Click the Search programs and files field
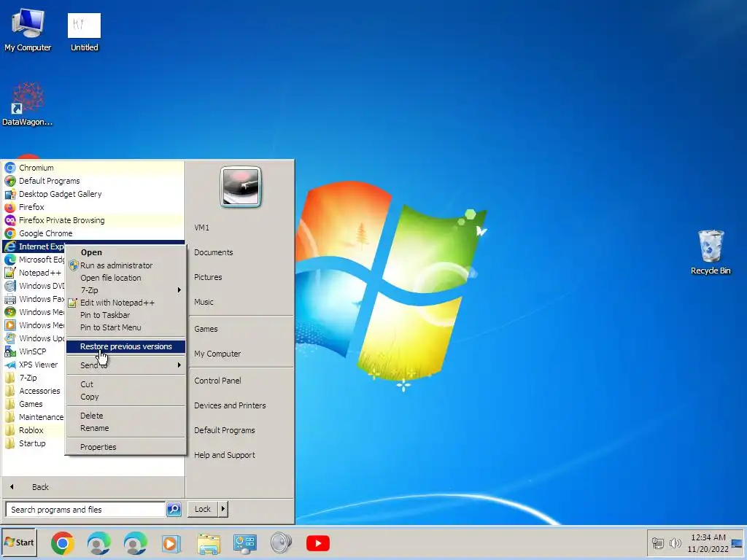Viewport: 747px width, 560px height. point(85,510)
